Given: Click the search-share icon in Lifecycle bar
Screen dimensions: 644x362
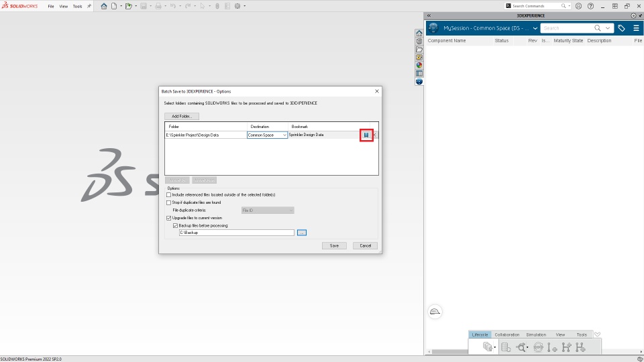Looking at the screenshot, I should click(x=521, y=347).
